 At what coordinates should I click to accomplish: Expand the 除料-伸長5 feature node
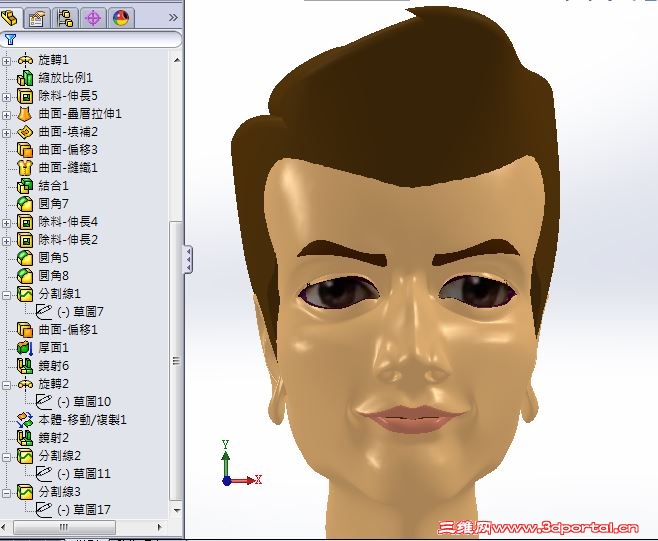click(6, 97)
